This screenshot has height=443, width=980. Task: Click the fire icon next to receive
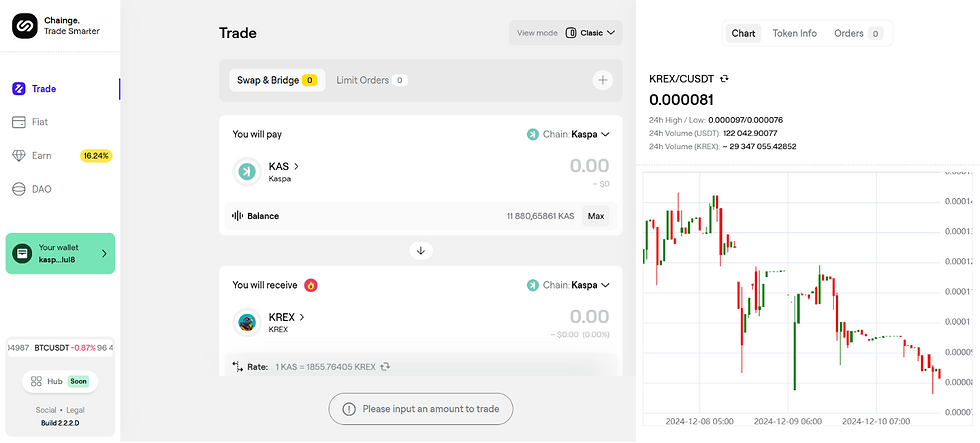tap(311, 285)
